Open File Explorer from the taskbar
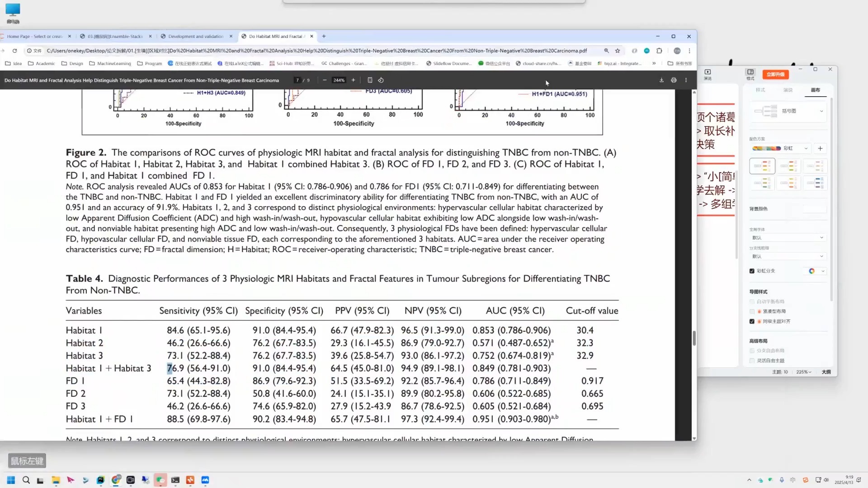Screen dimensions: 868x488 point(56,480)
